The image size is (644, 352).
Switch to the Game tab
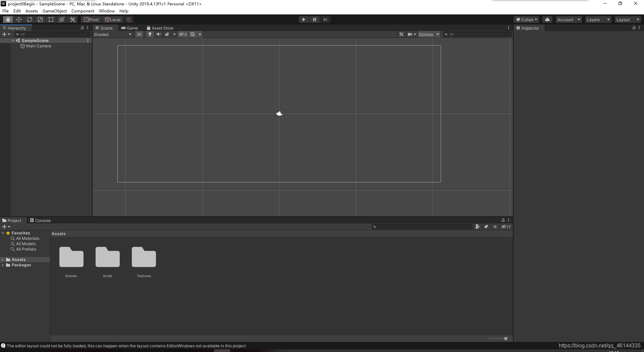click(129, 28)
